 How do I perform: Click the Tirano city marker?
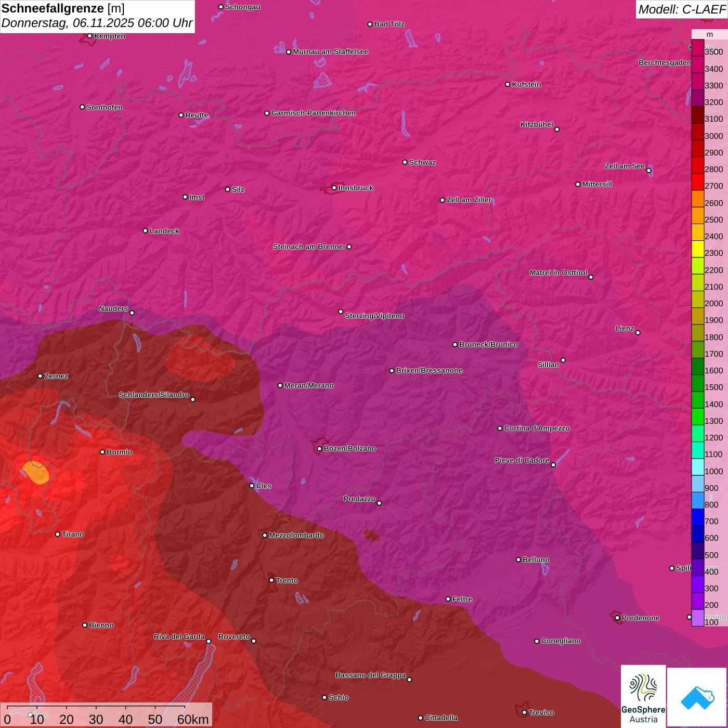point(57,534)
